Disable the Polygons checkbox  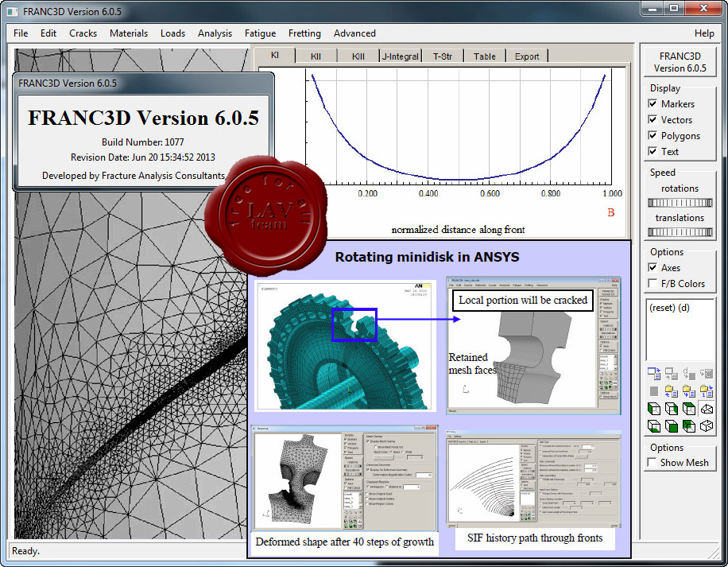[652, 135]
